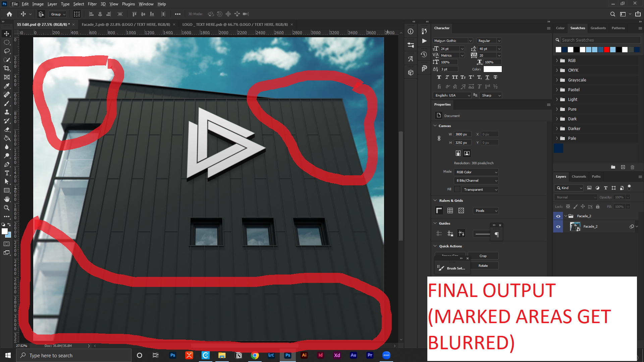Select the Brush tool

(x=7, y=103)
